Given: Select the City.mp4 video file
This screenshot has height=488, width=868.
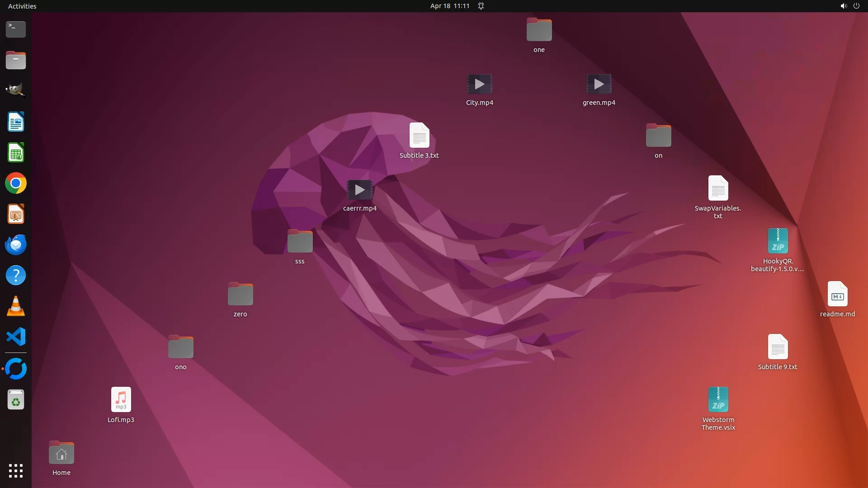Looking at the screenshot, I should click(479, 84).
